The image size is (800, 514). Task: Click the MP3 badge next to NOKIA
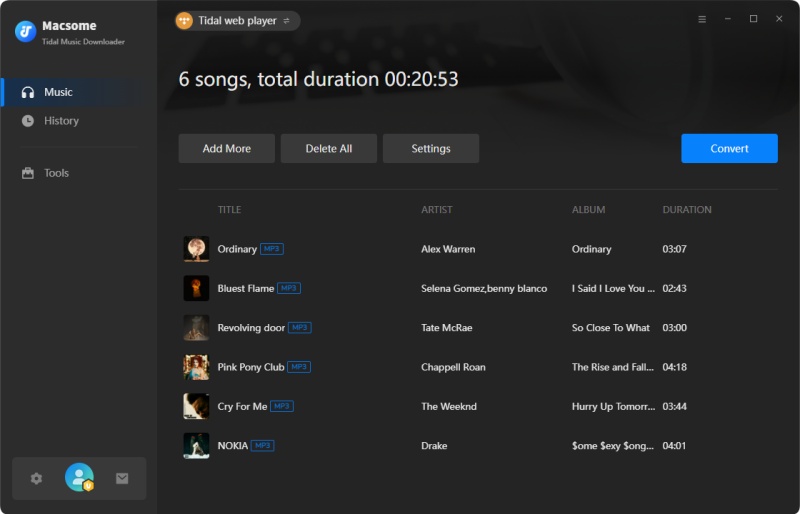pos(263,446)
